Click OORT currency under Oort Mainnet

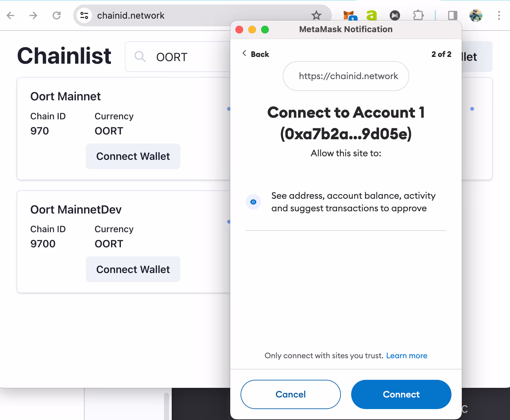(109, 131)
